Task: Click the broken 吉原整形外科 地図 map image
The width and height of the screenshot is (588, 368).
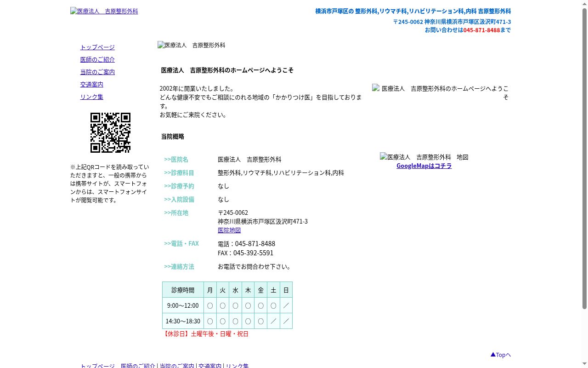Action: 424,157
